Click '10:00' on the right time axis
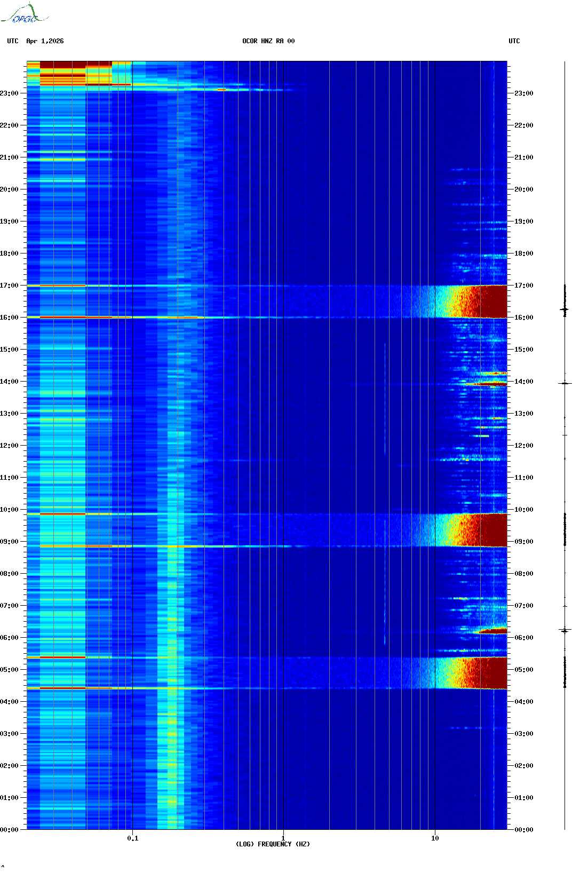588x872 pixels. (523, 510)
